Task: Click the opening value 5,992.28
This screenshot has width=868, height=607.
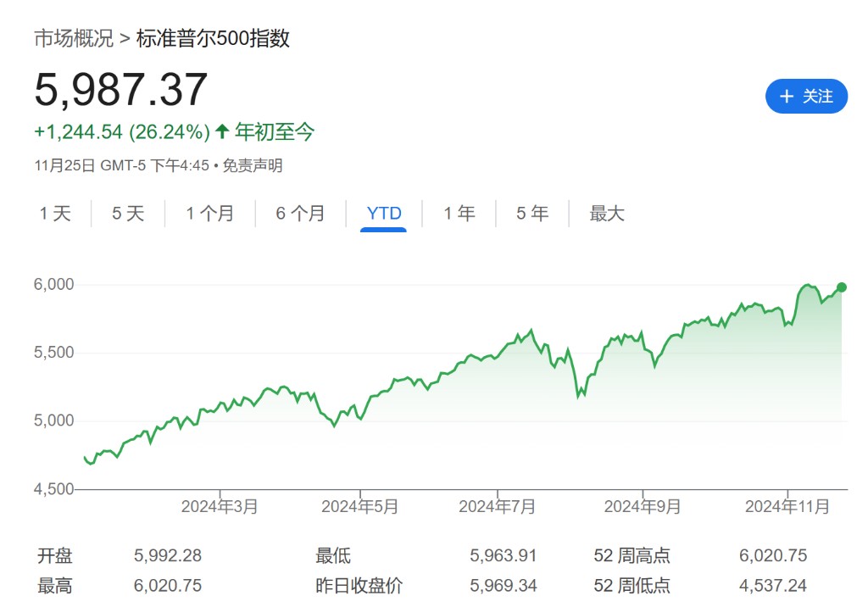Action: [x=168, y=555]
